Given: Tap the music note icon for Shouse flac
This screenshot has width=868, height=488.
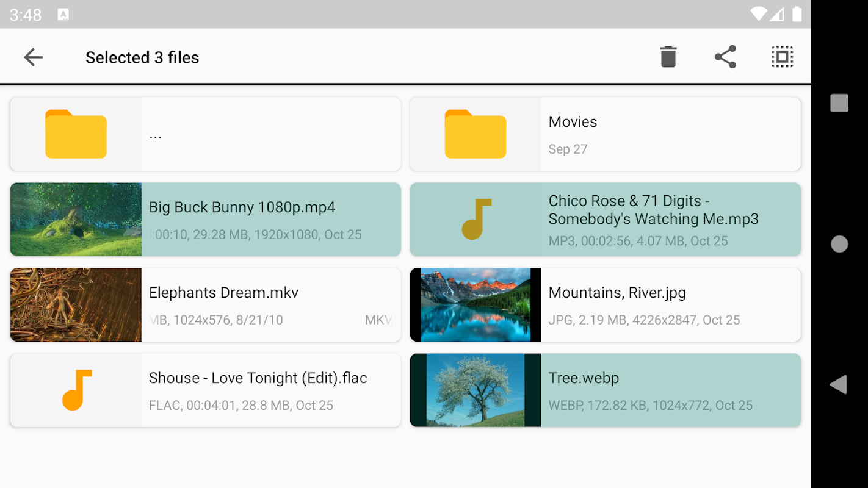Looking at the screenshot, I should (76, 390).
